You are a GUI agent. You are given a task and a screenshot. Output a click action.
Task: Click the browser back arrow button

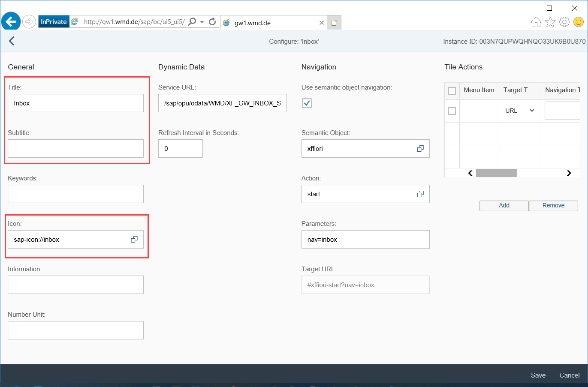click(11, 21)
